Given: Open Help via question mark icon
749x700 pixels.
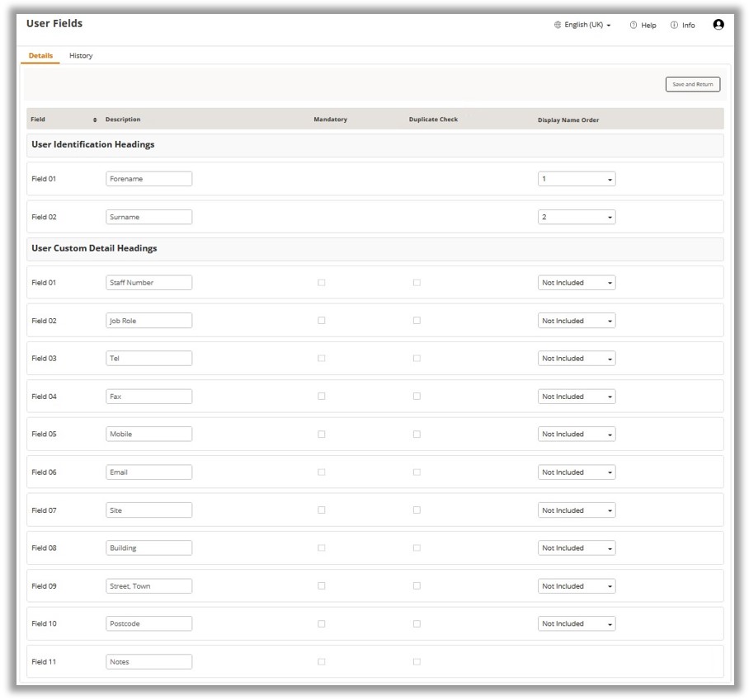Looking at the screenshot, I should pyautogui.click(x=634, y=26).
